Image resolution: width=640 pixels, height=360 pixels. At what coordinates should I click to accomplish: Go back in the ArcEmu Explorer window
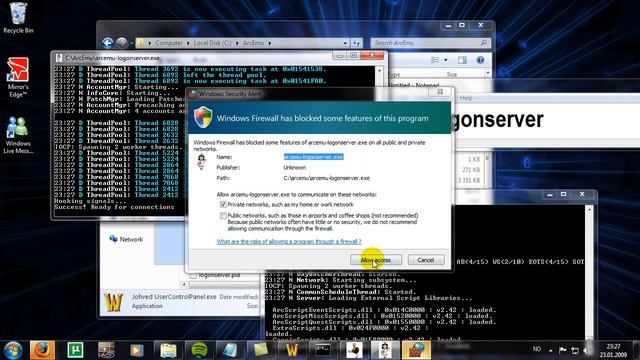click(x=107, y=42)
